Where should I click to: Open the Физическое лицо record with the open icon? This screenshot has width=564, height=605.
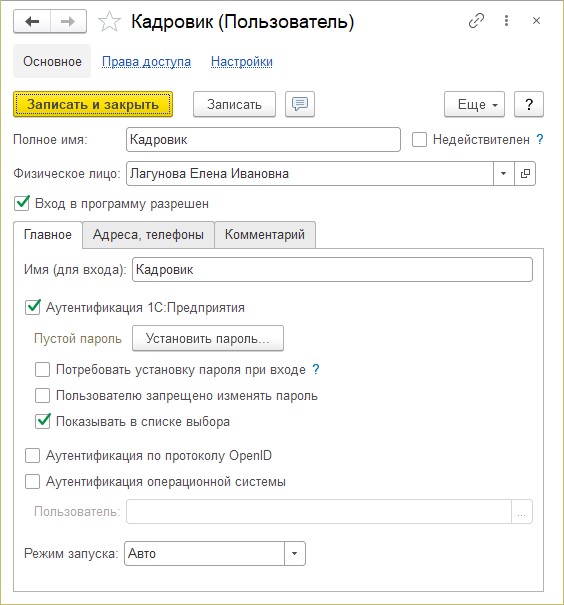click(525, 174)
